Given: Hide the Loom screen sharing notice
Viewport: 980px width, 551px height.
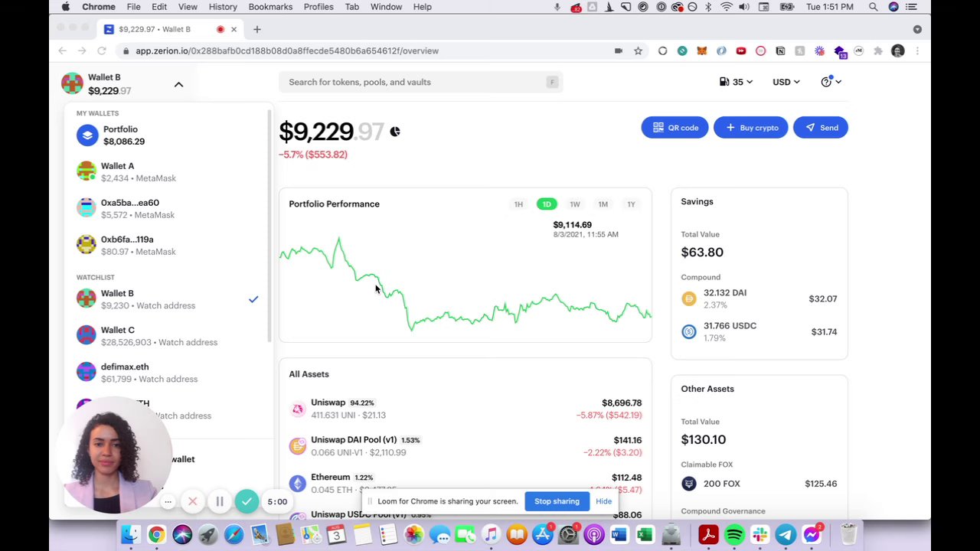Looking at the screenshot, I should (604, 501).
